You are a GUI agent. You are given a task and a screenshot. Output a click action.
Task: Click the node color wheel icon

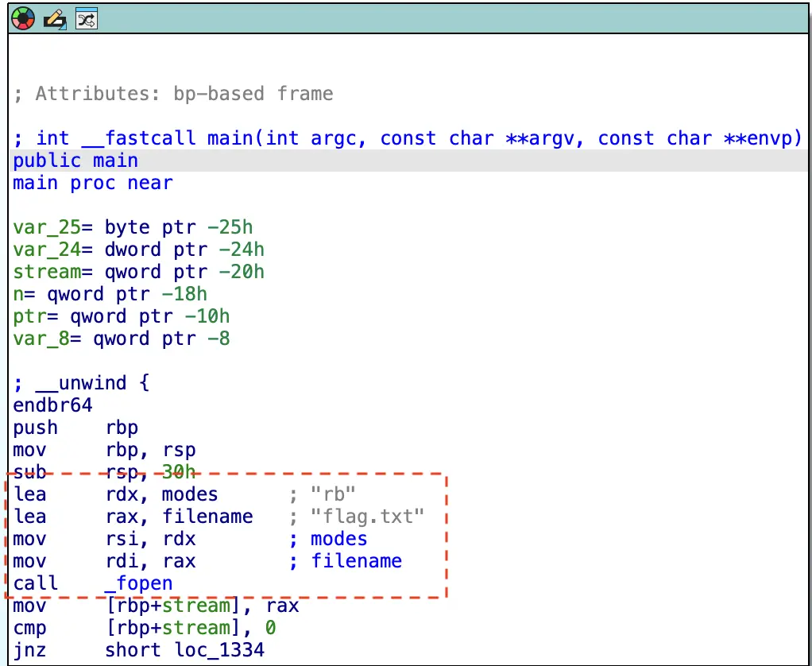click(24, 19)
